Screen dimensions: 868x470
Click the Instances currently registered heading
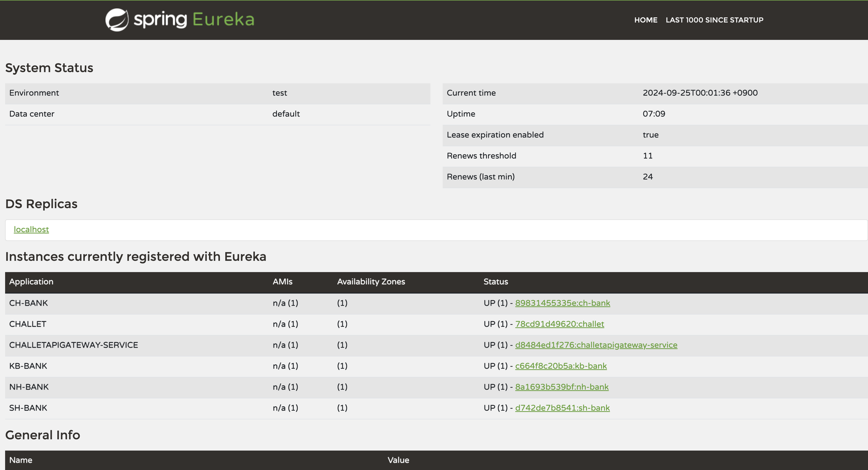pos(136,256)
